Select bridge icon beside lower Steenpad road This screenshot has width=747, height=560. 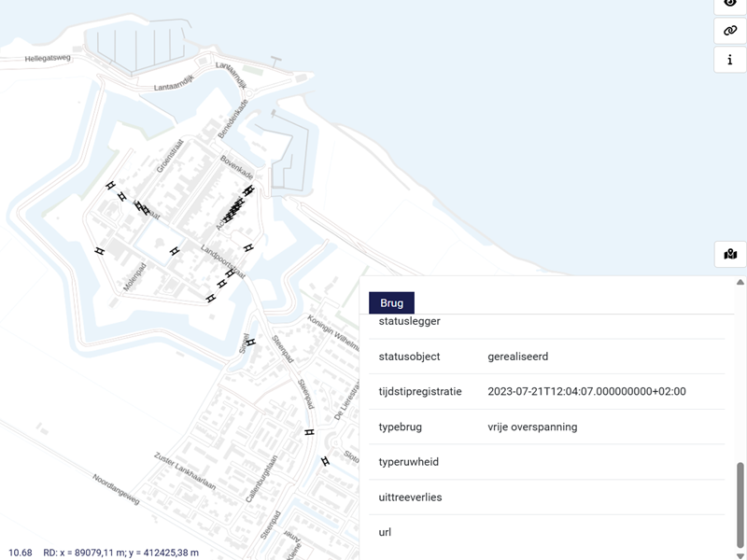point(308,433)
